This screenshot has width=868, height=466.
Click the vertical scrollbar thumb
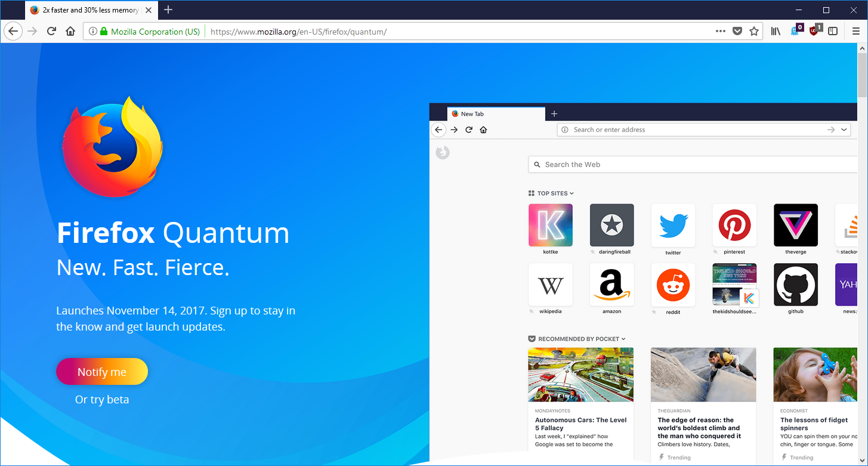coord(863,75)
